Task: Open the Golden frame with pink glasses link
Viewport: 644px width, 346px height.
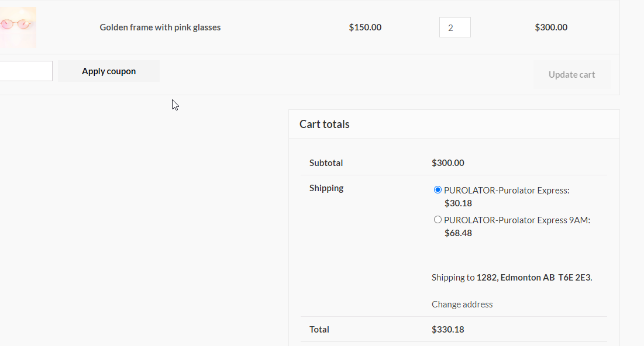Action: pyautogui.click(x=160, y=27)
